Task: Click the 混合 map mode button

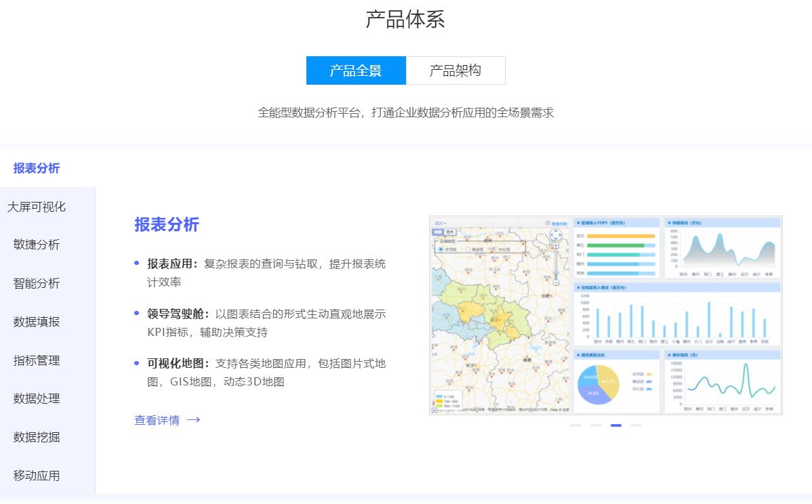Action: tap(449, 232)
